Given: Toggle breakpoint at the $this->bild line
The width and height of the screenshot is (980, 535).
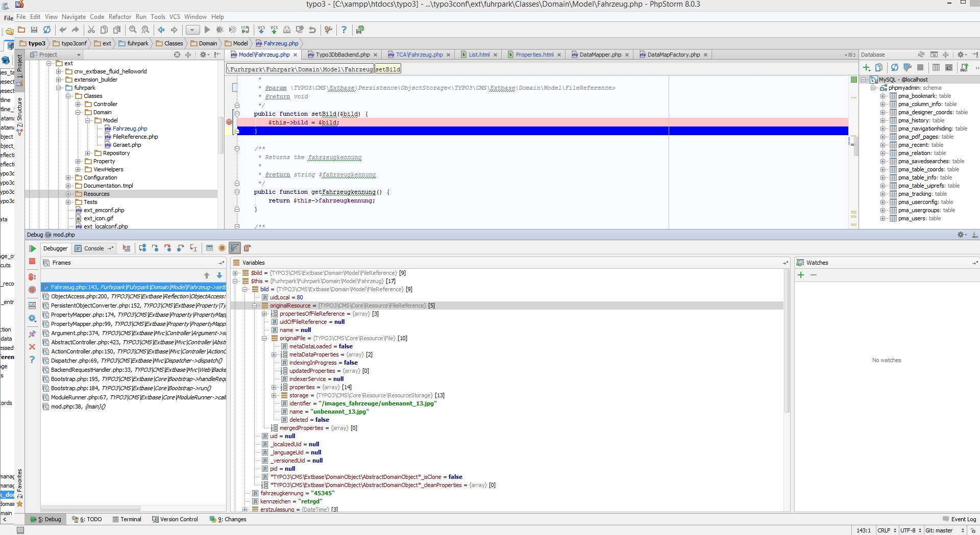Looking at the screenshot, I should tap(229, 122).
